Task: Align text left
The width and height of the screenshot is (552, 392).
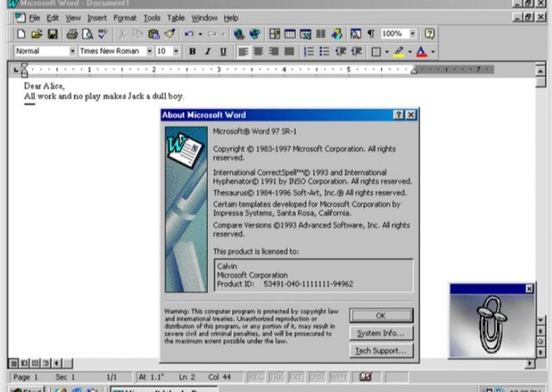Action: (242, 52)
